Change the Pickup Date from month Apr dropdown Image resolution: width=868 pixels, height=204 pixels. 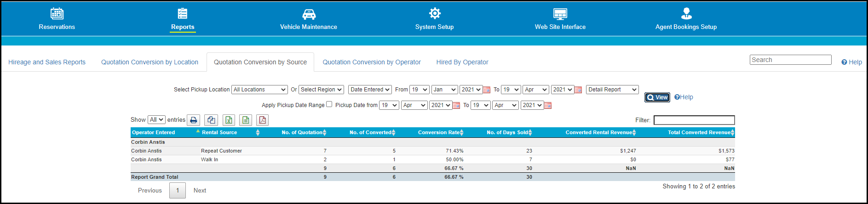[414, 105]
